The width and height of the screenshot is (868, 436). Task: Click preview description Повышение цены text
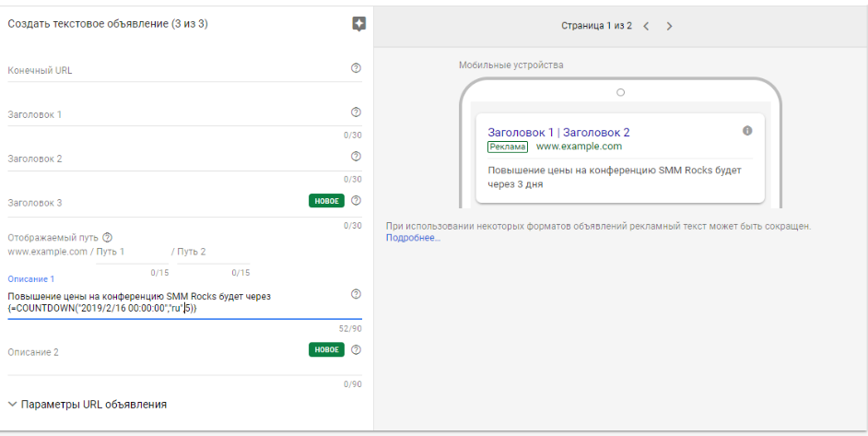(615, 177)
